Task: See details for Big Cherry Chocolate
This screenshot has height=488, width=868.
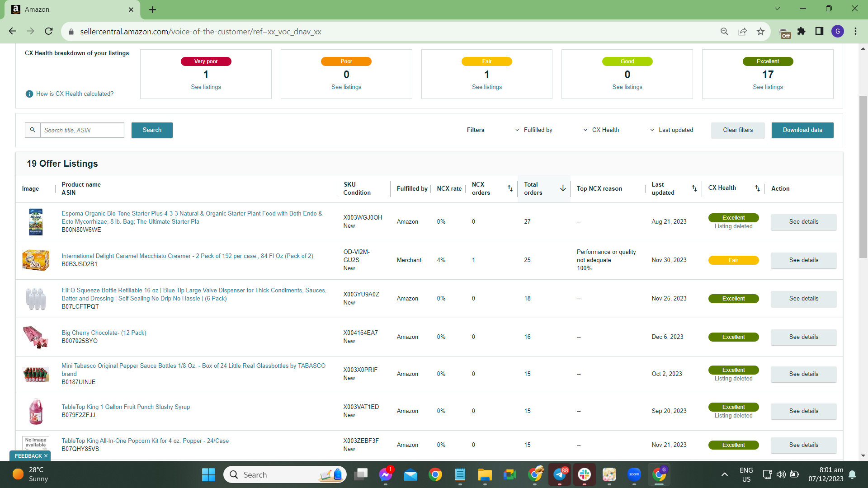Action: (803, 337)
